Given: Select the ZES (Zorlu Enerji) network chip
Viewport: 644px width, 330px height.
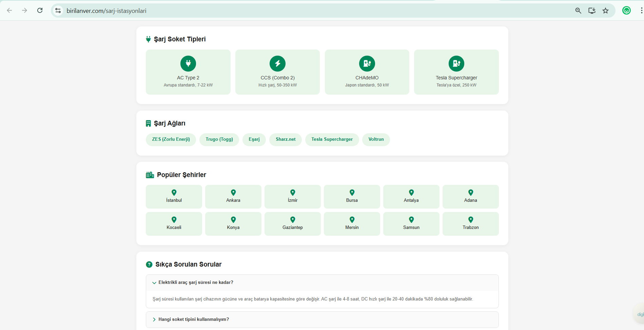Looking at the screenshot, I should (171, 139).
